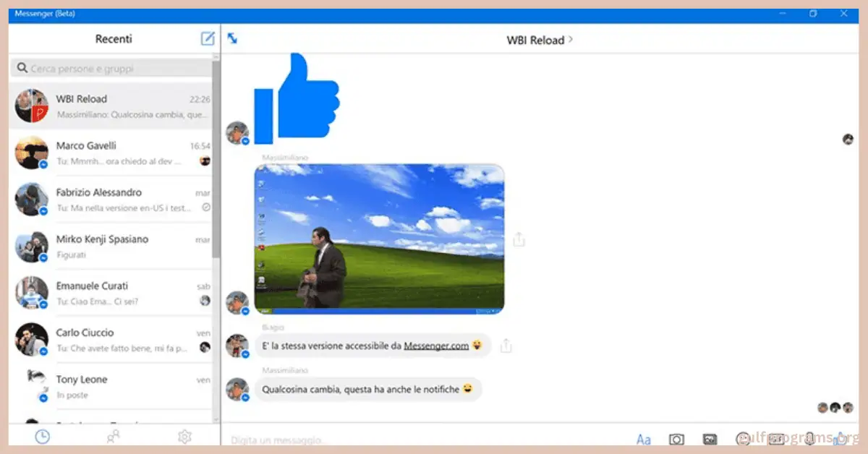View the Windows XP image sent by Massimiliano
Screen dimensions: 868x454
coord(379,239)
